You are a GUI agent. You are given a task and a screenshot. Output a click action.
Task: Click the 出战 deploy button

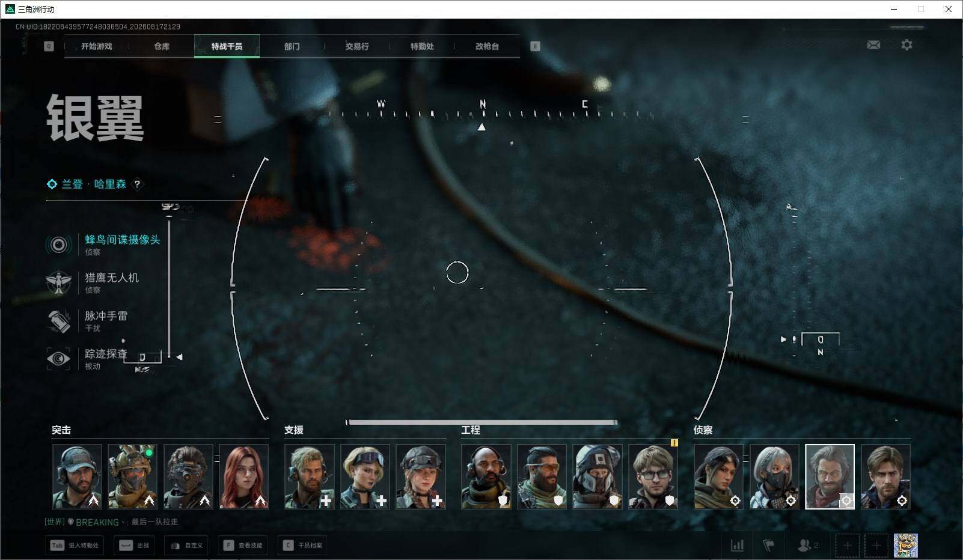(134, 546)
